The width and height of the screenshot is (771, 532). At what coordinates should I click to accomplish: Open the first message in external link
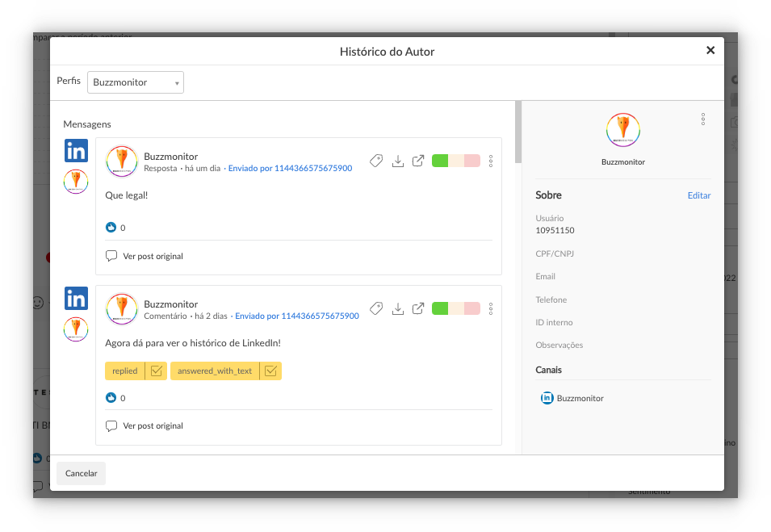tap(418, 161)
